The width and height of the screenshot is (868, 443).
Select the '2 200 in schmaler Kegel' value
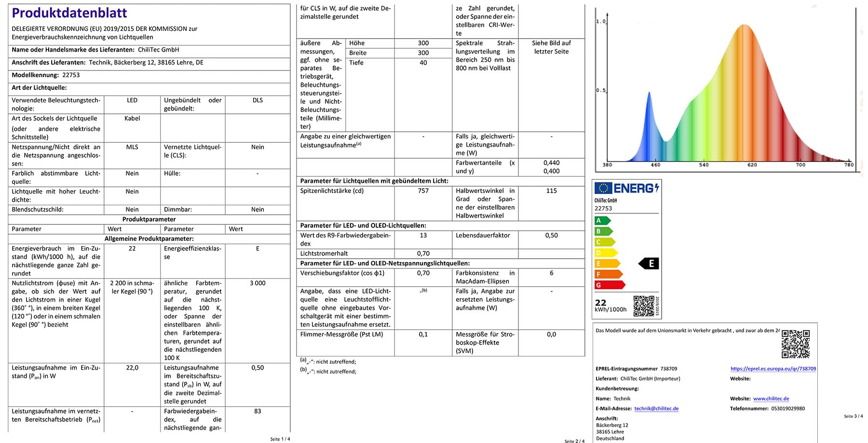tap(132, 287)
